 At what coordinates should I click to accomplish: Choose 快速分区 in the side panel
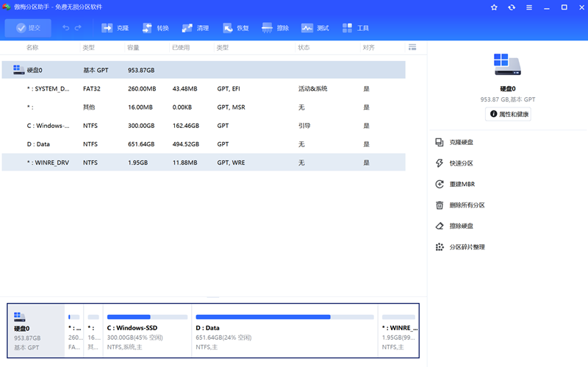[x=461, y=163]
